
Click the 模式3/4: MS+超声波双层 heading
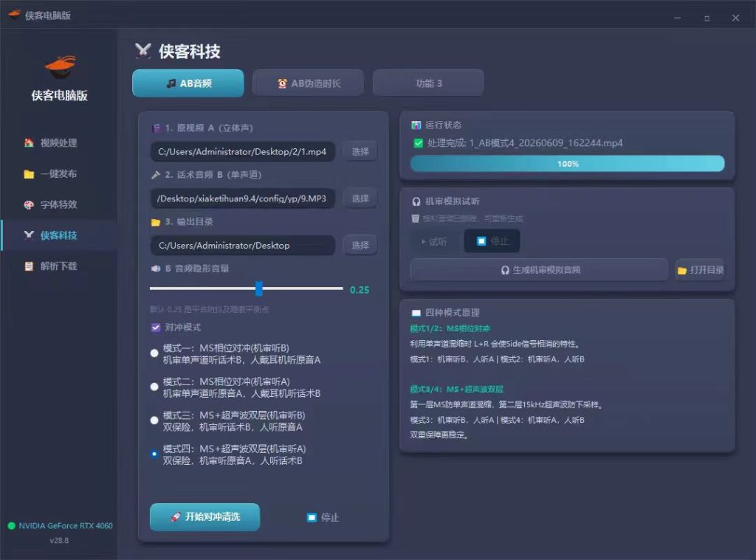(x=456, y=390)
